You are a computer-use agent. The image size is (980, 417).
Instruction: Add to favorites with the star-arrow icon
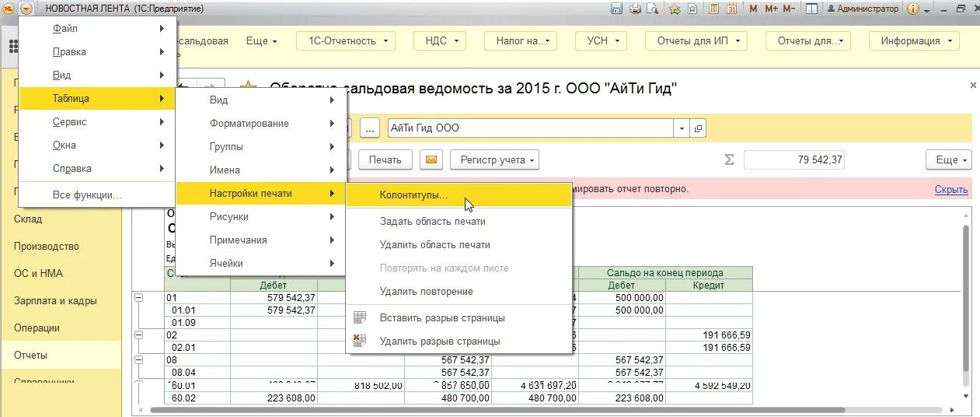point(675,9)
